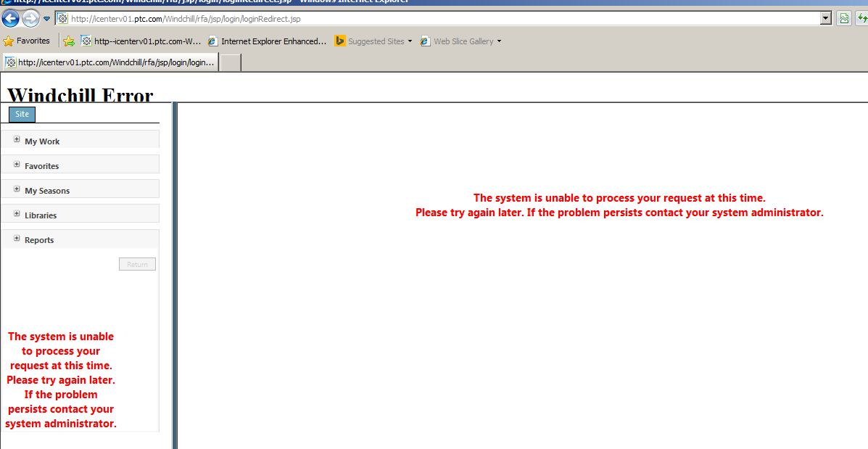The image size is (868, 449).
Task: Click the My Work label
Action: point(42,141)
